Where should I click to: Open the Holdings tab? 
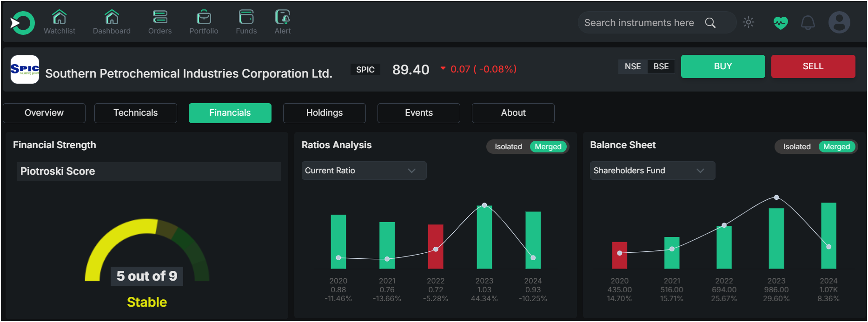pos(325,113)
